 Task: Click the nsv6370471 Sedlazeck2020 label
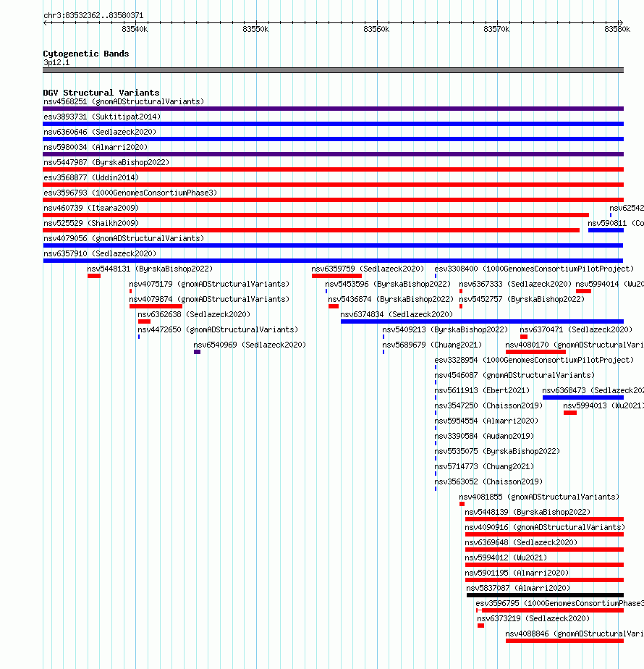pyautogui.click(x=576, y=330)
